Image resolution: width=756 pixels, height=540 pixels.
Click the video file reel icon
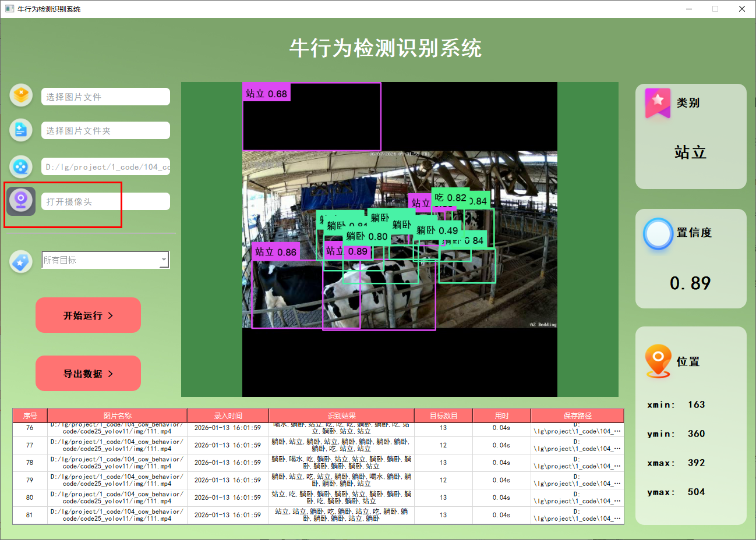click(21, 167)
